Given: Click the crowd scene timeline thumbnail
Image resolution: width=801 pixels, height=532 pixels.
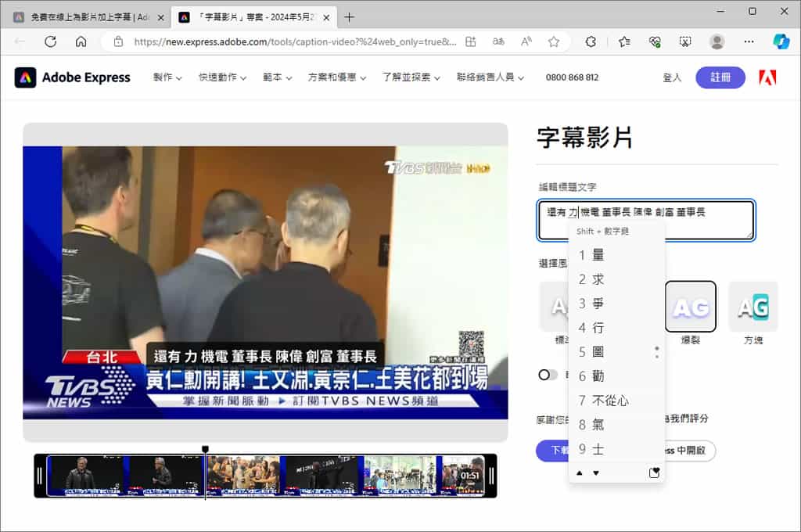Looking at the screenshot, I should click(x=244, y=476).
